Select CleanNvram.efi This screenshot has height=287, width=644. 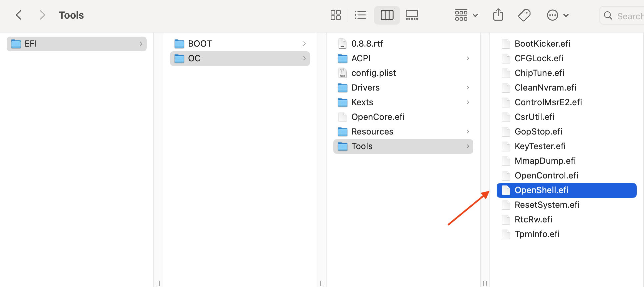point(567,88)
